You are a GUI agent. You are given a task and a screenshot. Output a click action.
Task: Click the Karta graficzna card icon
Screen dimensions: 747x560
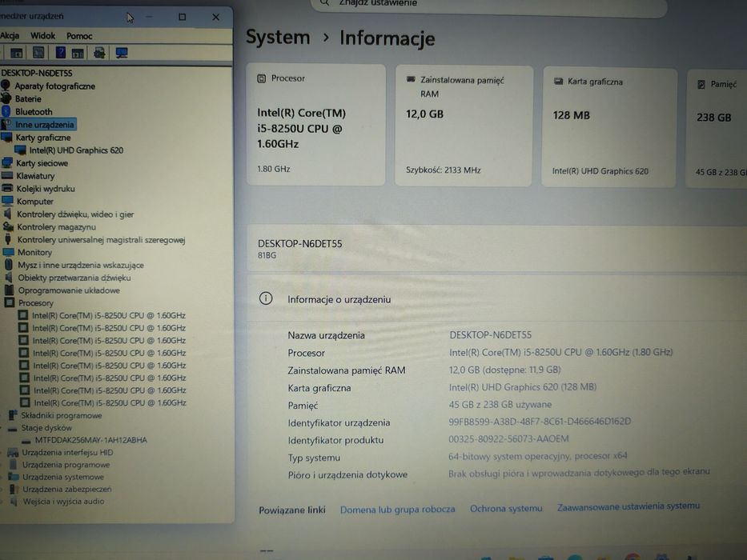coord(558,82)
